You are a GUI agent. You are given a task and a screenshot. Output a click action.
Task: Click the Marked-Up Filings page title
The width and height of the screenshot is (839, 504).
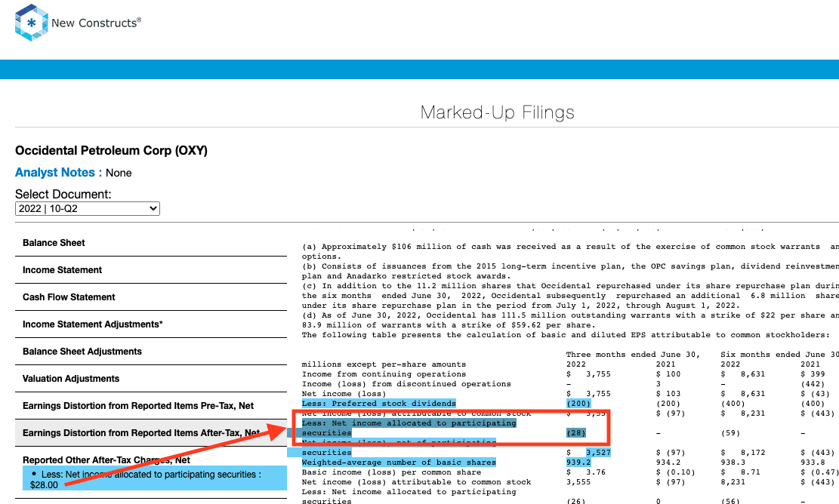(x=497, y=112)
